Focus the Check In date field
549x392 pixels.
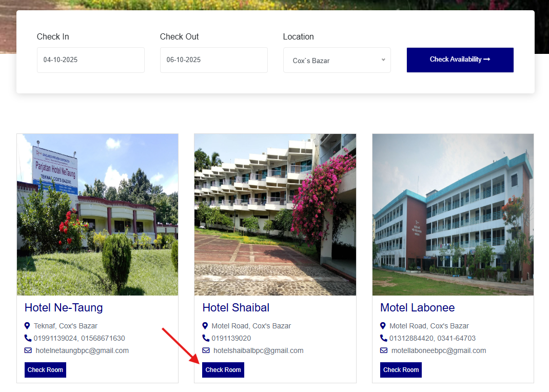coord(90,60)
